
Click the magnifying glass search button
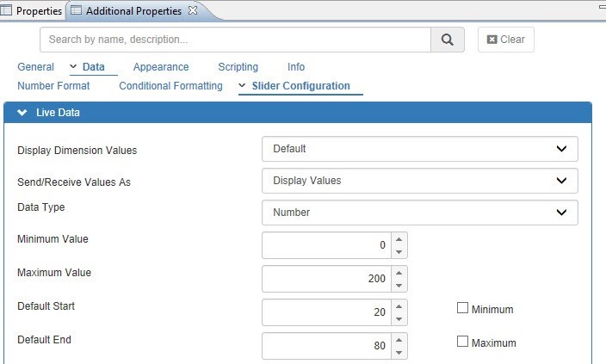pyautogui.click(x=447, y=40)
